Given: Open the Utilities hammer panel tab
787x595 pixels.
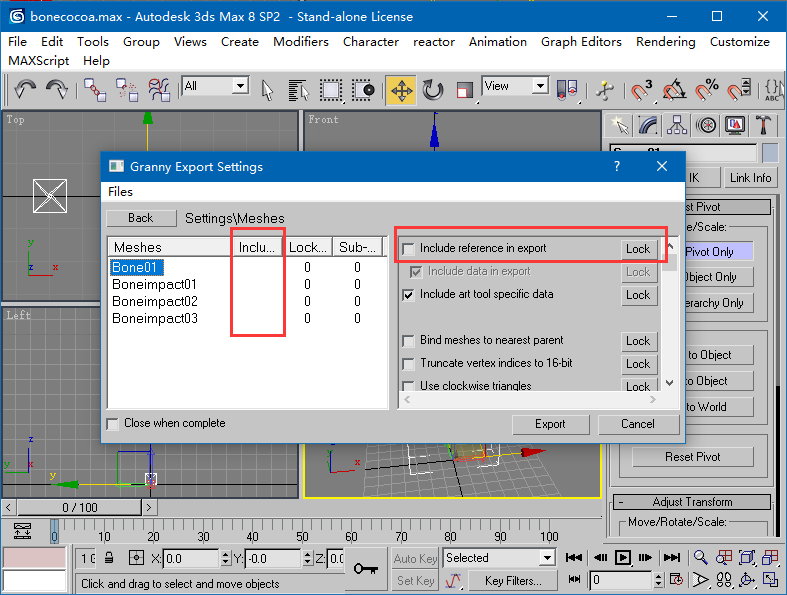Looking at the screenshot, I should click(x=764, y=125).
